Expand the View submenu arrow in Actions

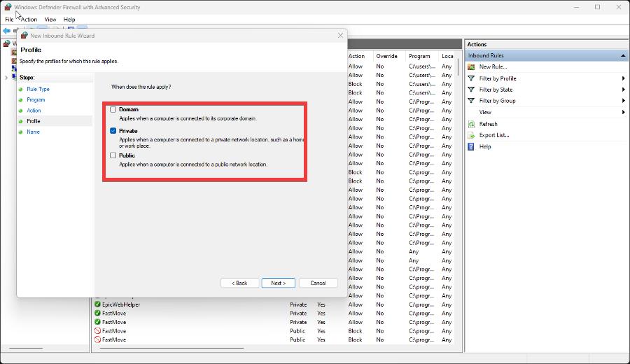point(623,112)
